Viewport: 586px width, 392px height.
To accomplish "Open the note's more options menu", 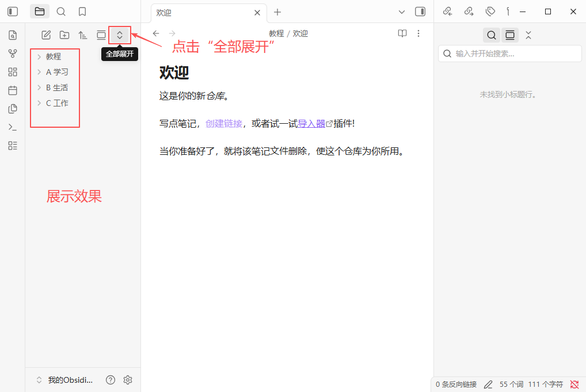I will pyautogui.click(x=418, y=33).
